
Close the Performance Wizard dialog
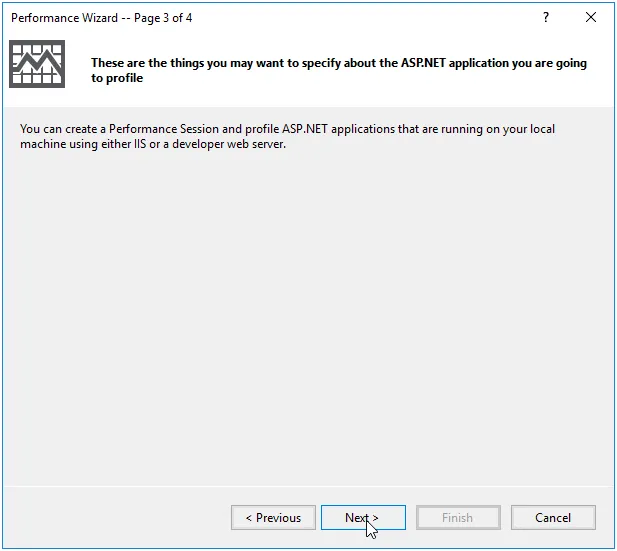tap(591, 17)
